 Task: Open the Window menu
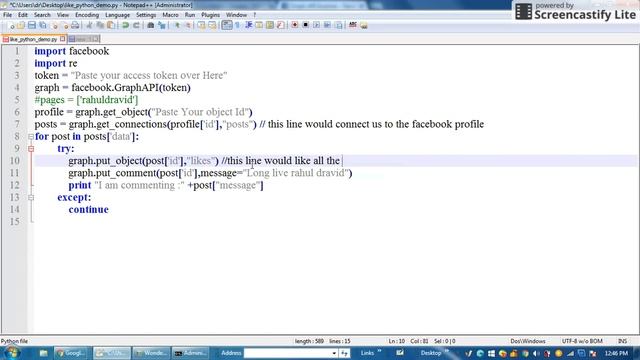pos(236,15)
